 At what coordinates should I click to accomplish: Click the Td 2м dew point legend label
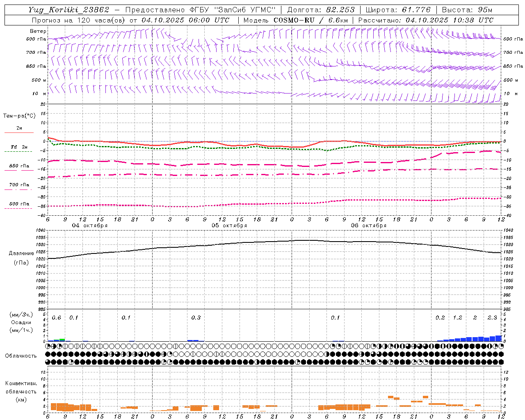(19, 147)
